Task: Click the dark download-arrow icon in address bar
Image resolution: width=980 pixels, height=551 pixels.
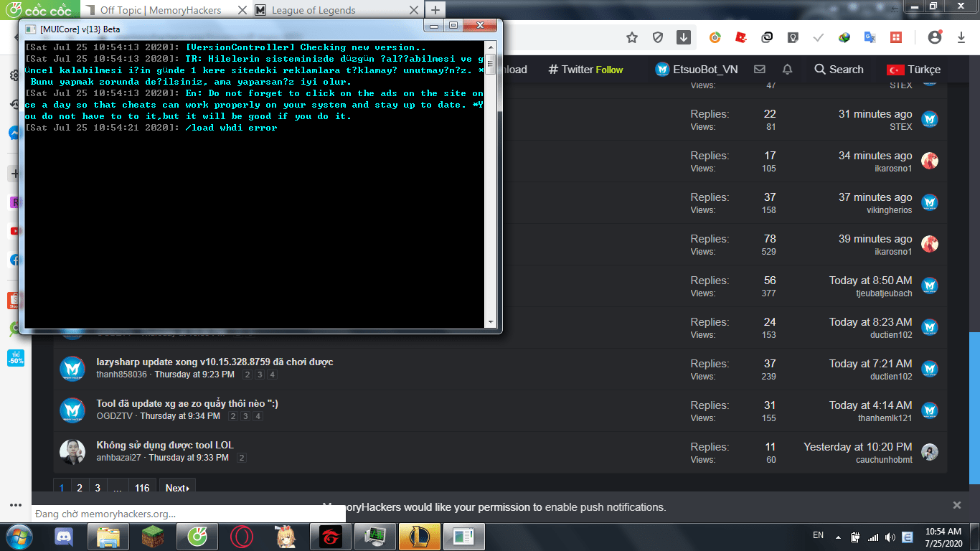Action: pos(684,37)
